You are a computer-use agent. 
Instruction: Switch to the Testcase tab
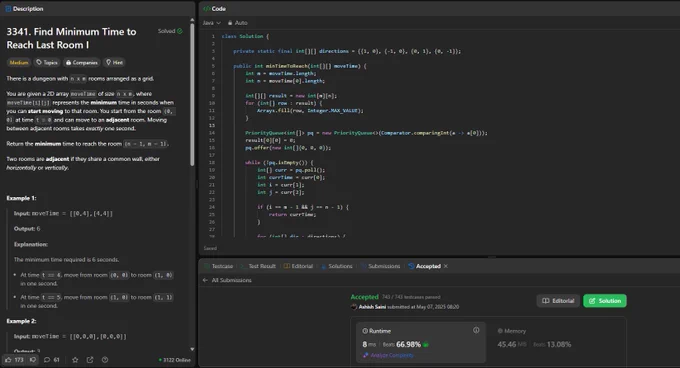tap(219, 266)
